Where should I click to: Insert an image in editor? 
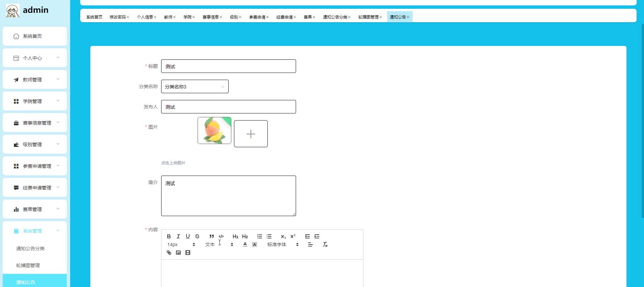[x=178, y=253]
